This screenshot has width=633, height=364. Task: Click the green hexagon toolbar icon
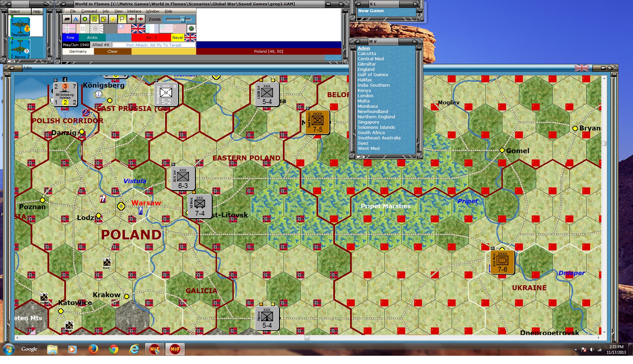(85, 19)
